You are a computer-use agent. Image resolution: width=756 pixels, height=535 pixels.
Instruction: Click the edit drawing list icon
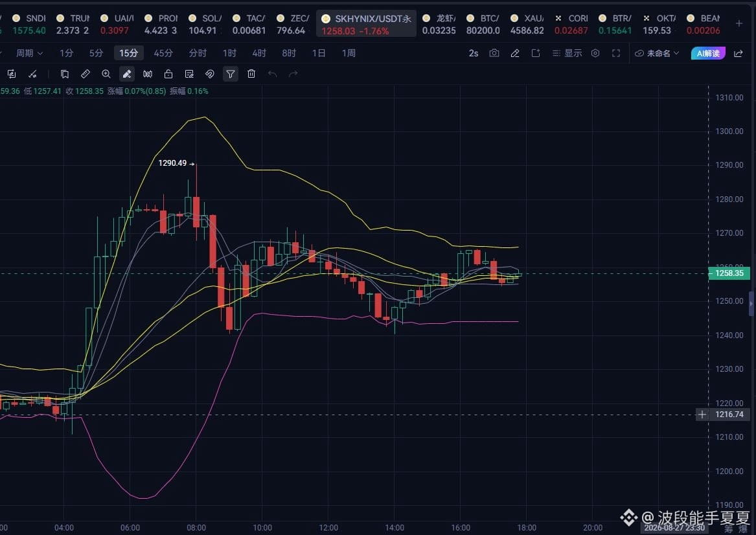[x=189, y=74]
